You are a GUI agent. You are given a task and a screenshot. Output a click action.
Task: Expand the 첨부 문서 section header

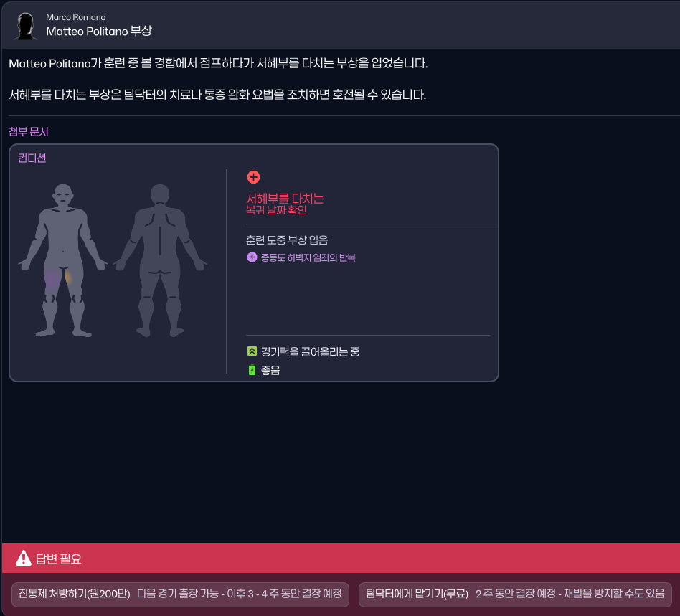pyautogui.click(x=29, y=131)
